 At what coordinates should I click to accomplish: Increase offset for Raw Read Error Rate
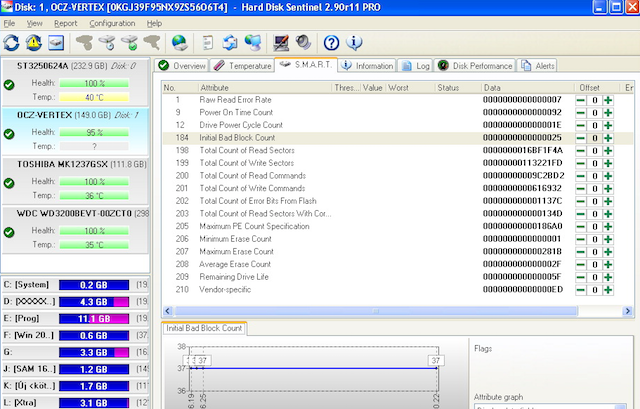(x=608, y=100)
